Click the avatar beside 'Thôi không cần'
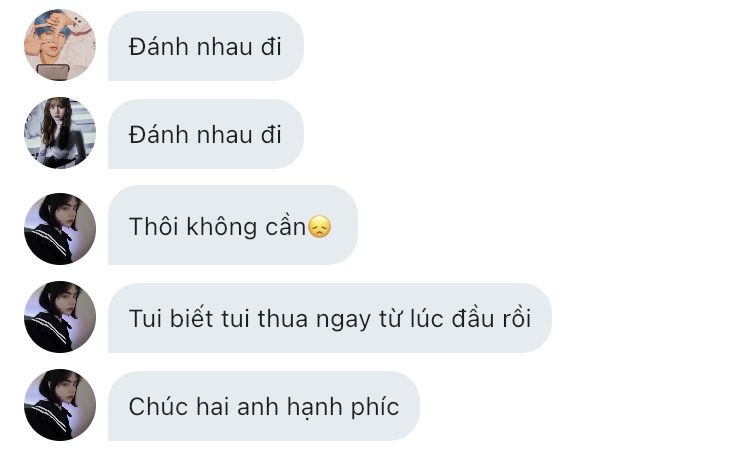The image size is (750, 467). (60, 229)
